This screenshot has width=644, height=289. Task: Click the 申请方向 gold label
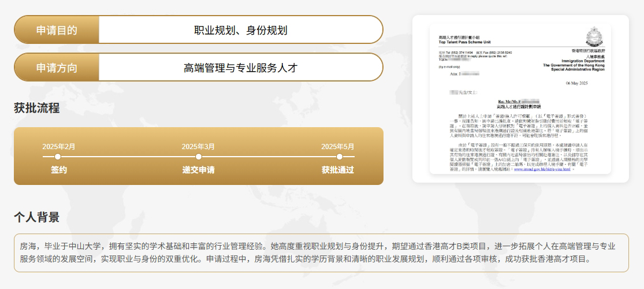pos(57,68)
